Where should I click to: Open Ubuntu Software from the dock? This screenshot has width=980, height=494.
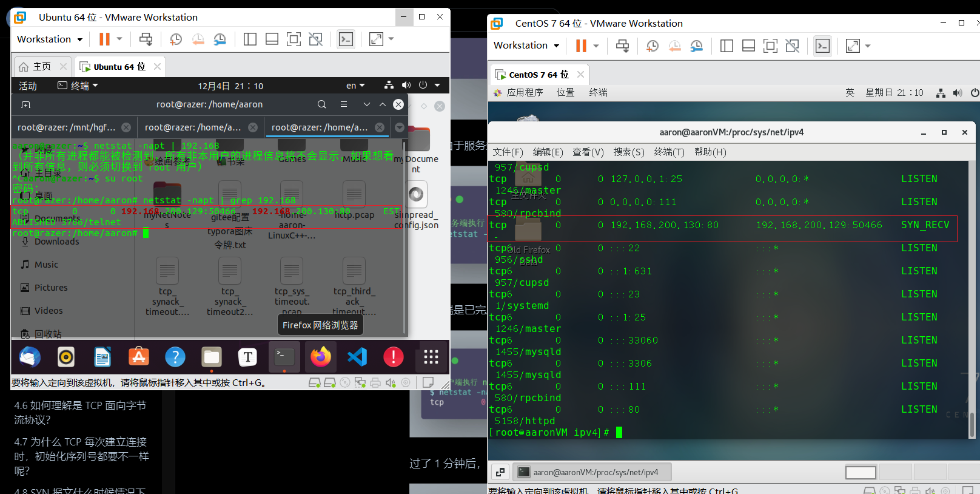139,357
